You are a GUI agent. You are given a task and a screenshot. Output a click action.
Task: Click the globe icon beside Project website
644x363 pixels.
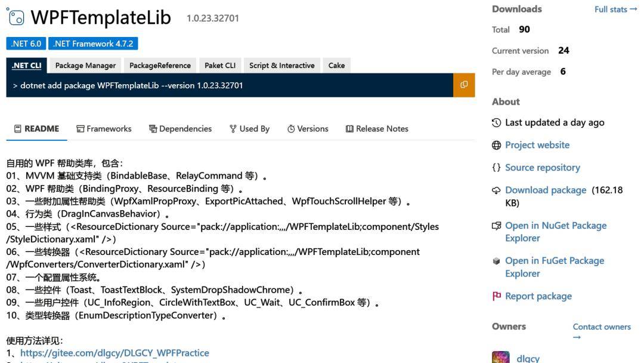point(496,145)
